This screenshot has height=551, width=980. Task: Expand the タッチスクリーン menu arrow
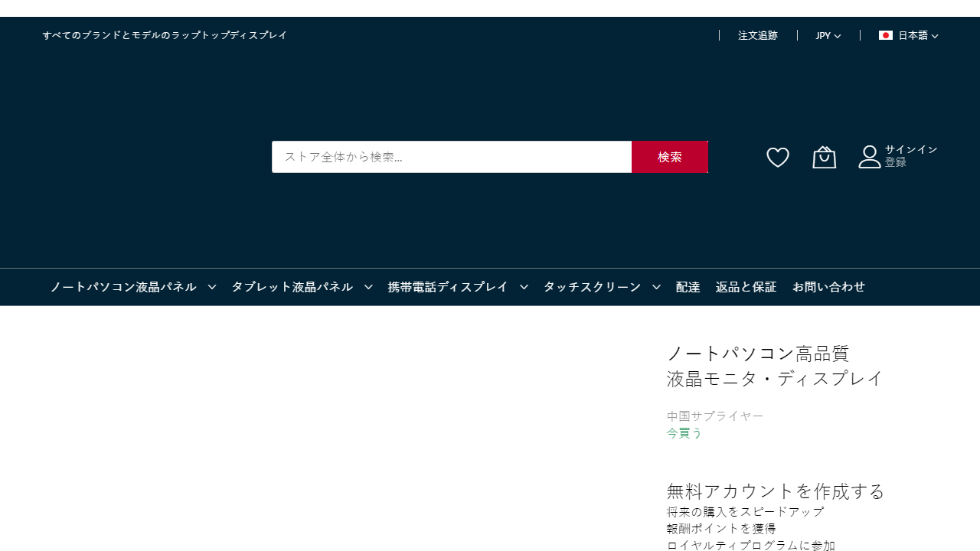point(656,287)
